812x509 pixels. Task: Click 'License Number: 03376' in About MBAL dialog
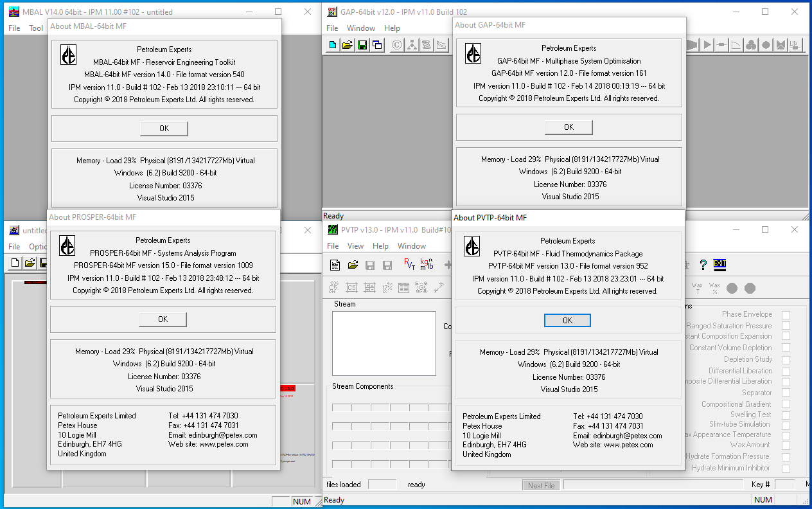click(165, 186)
